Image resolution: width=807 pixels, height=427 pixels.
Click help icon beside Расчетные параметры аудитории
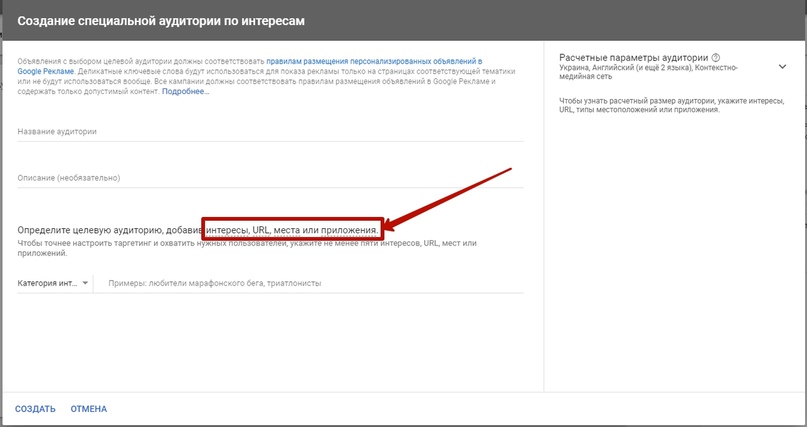click(715, 58)
